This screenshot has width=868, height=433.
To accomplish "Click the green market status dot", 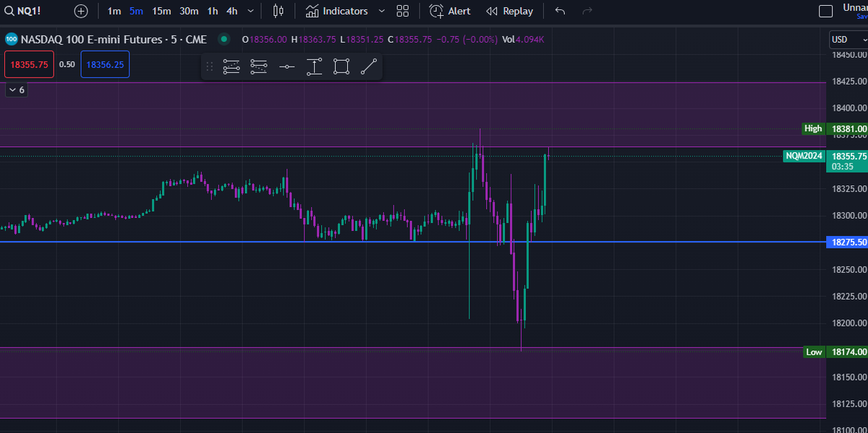I will pos(224,39).
